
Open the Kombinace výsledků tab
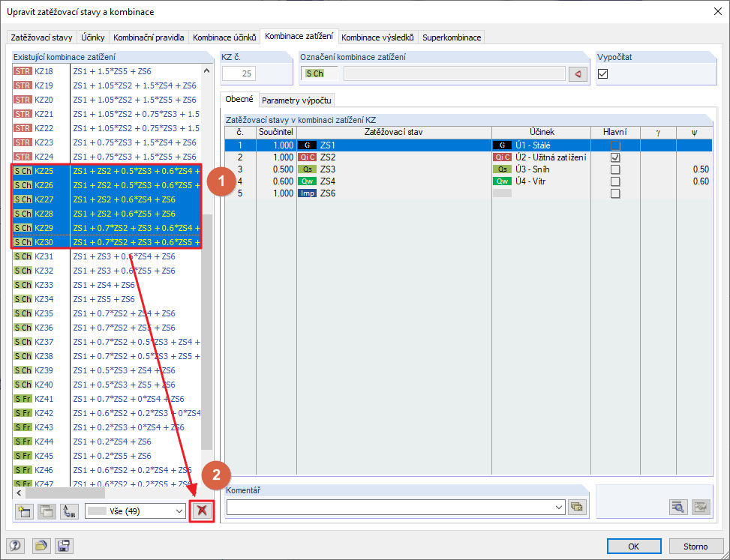(x=377, y=37)
